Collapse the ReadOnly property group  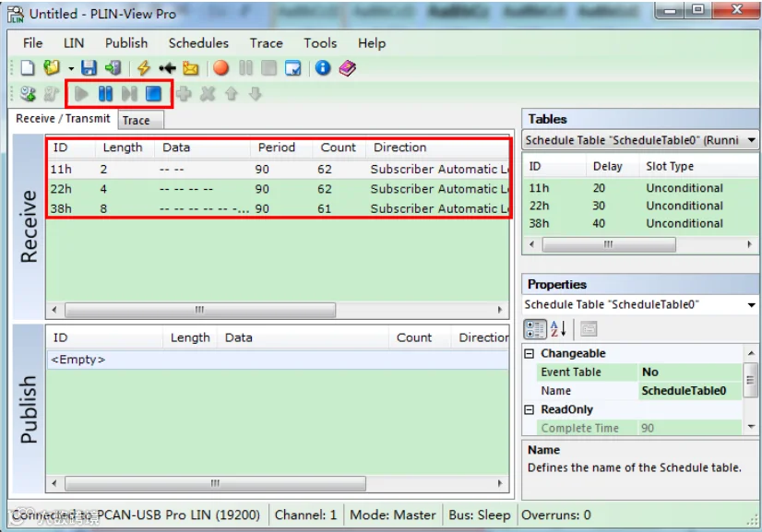click(530, 410)
